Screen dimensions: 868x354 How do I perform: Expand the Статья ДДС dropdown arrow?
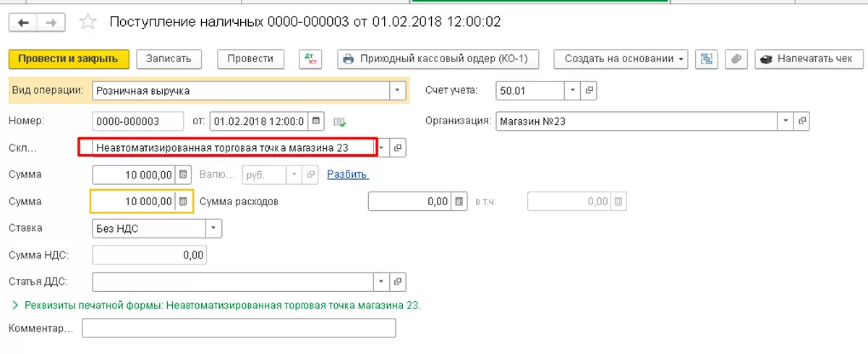[x=382, y=282]
